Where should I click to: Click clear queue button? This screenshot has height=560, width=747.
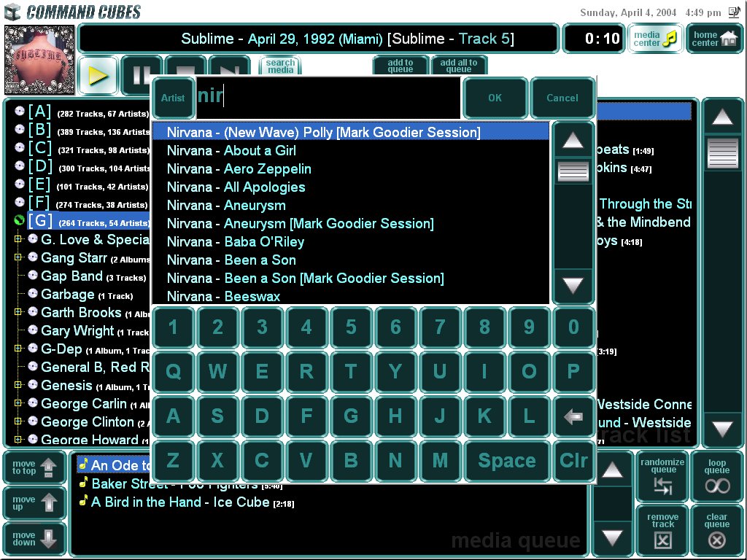716,531
